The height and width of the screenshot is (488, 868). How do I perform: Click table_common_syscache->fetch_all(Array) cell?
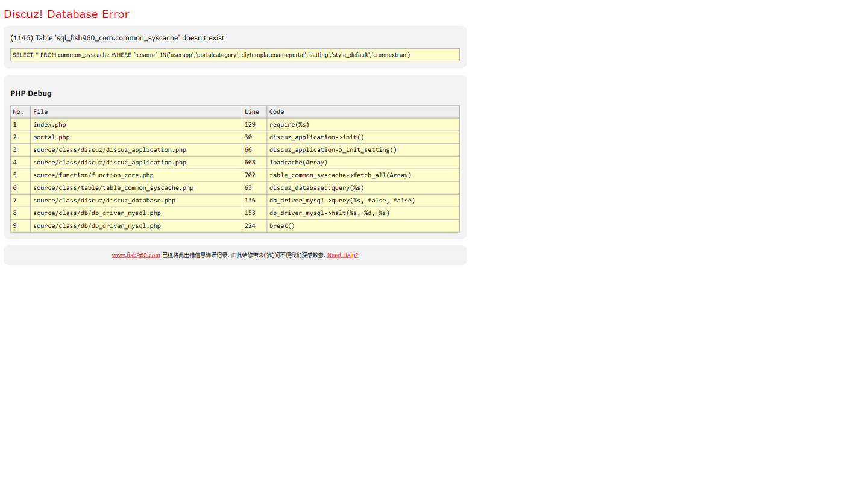[x=363, y=175]
